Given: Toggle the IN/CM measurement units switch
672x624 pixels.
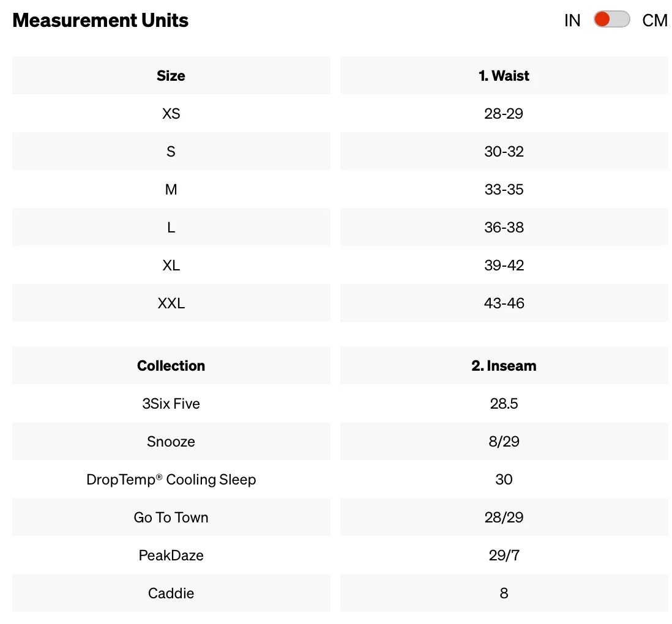Looking at the screenshot, I should (611, 20).
